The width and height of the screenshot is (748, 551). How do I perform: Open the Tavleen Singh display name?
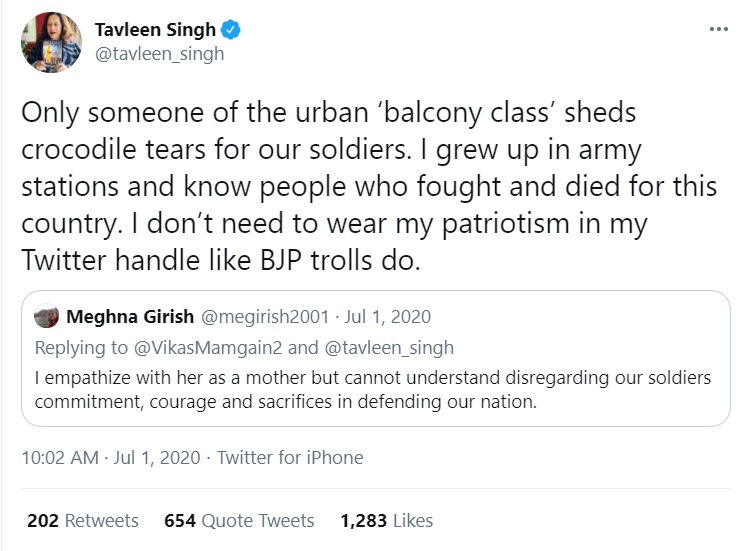pyautogui.click(x=155, y=30)
